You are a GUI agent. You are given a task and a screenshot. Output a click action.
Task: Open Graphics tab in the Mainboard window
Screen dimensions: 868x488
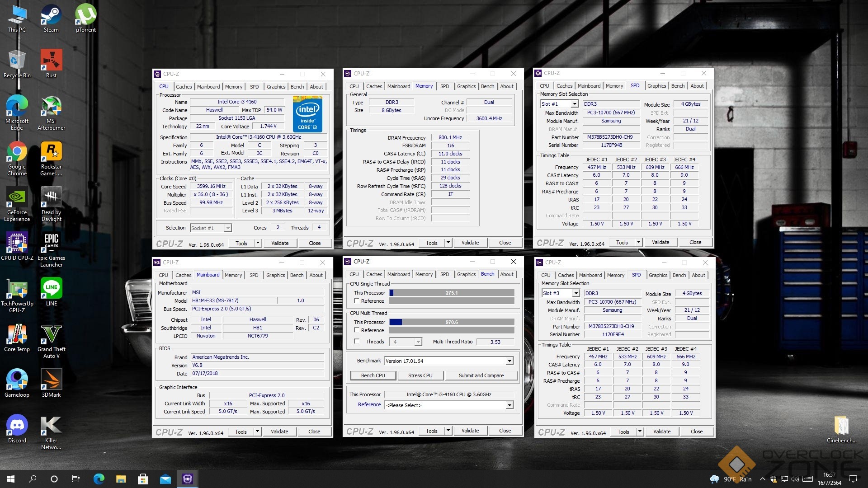[x=275, y=275]
